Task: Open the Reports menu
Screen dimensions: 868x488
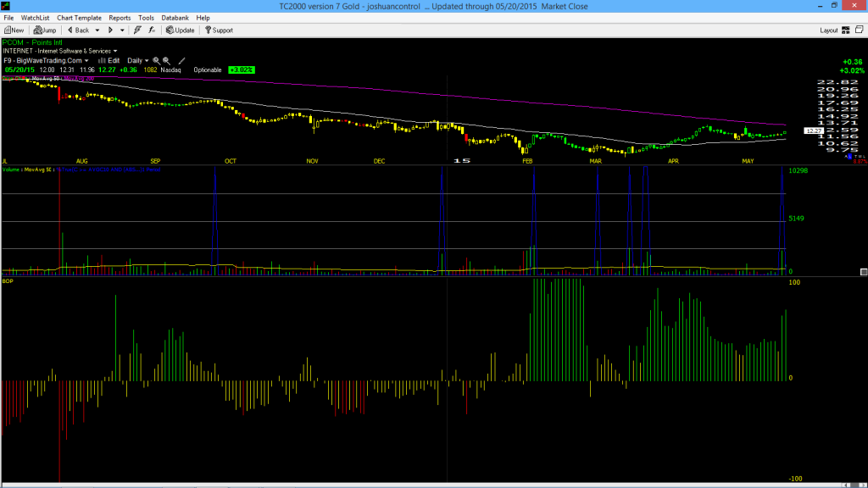Action: click(x=120, y=18)
